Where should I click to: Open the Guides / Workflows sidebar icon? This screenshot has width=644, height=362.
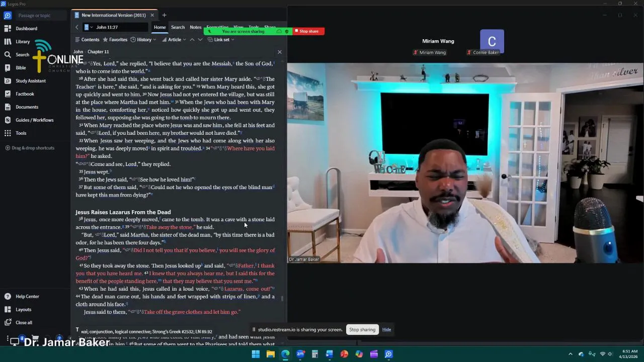click(8, 120)
